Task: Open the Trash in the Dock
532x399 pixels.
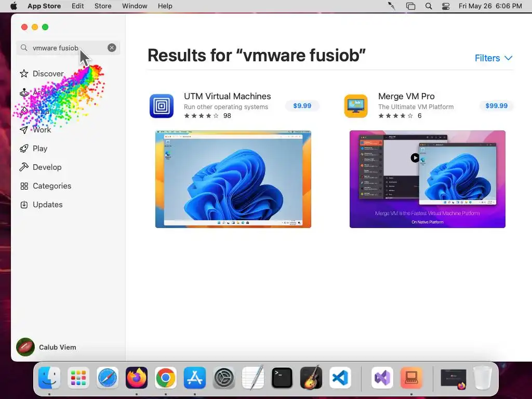Action: click(483, 378)
